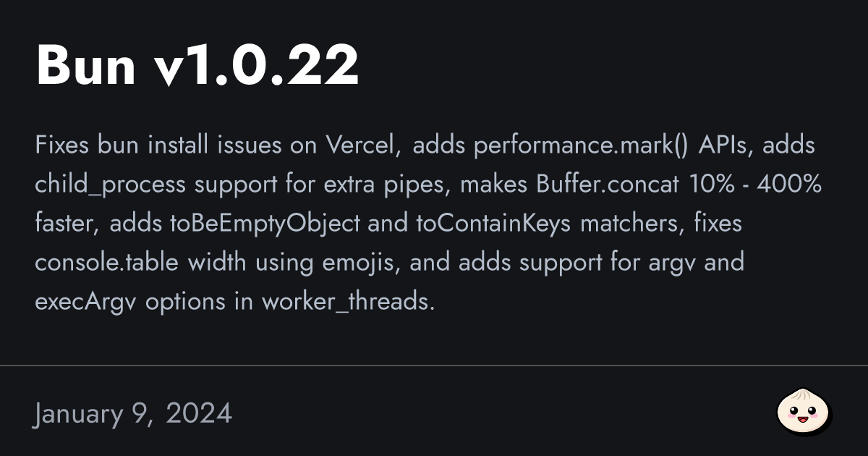The height and width of the screenshot is (456, 868).
Task: Click the Bun mascot logo
Action: click(x=804, y=413)
